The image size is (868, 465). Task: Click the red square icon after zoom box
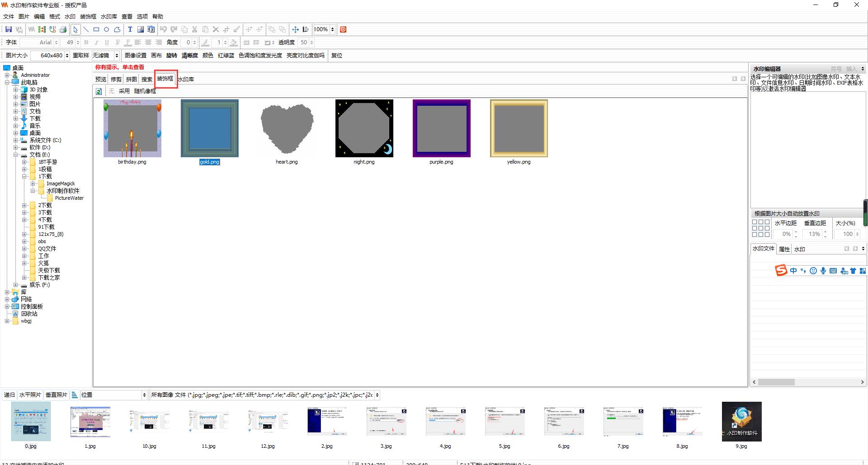tap(343, 29)
